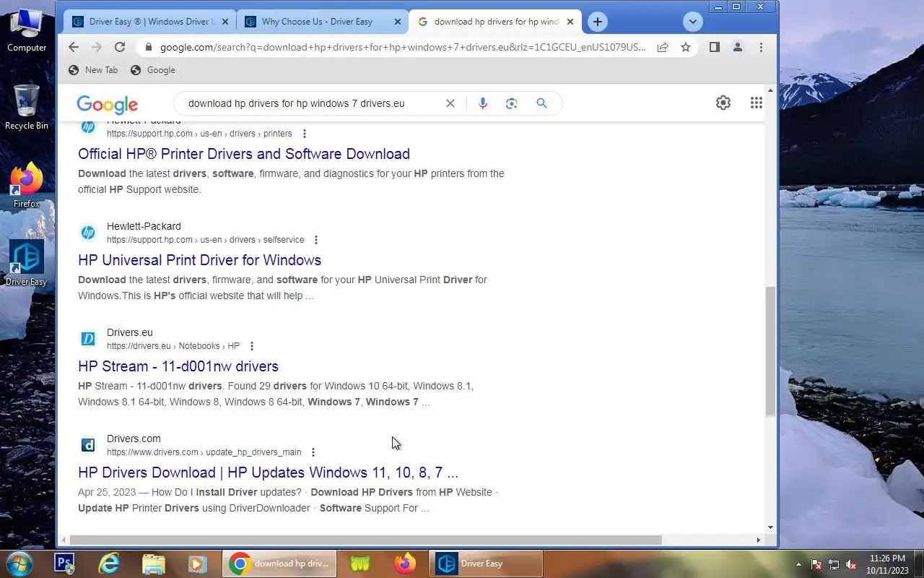This screenshot has width=924, height=578.
Task: Click Action Center flag tray icon
Action: (816, 564)
